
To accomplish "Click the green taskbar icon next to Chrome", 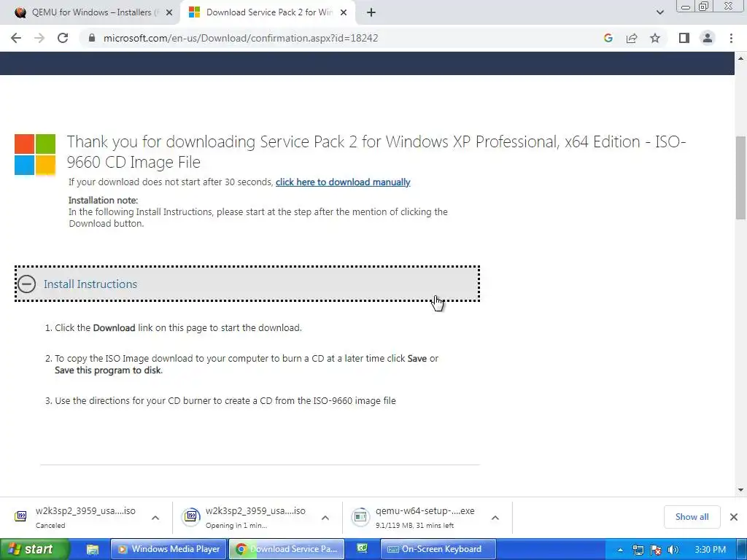I will [x=363, y=548].
